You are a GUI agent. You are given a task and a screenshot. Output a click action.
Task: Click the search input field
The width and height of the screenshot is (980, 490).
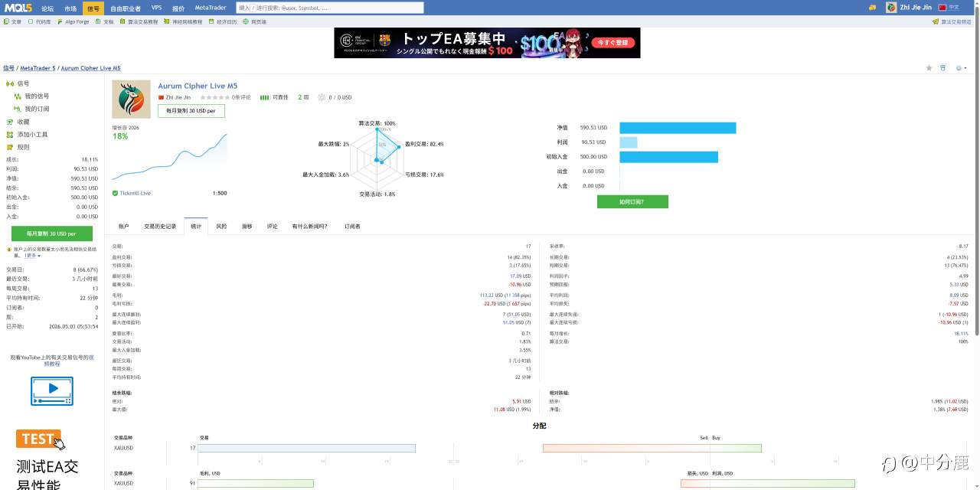[330, 8]
